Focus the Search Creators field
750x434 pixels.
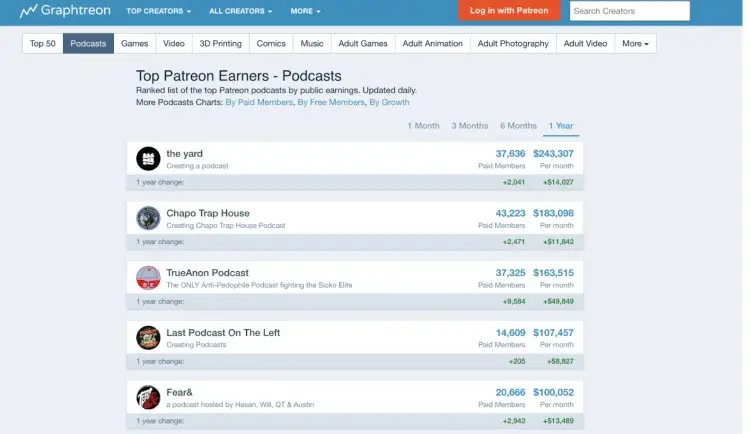(629, 11)
